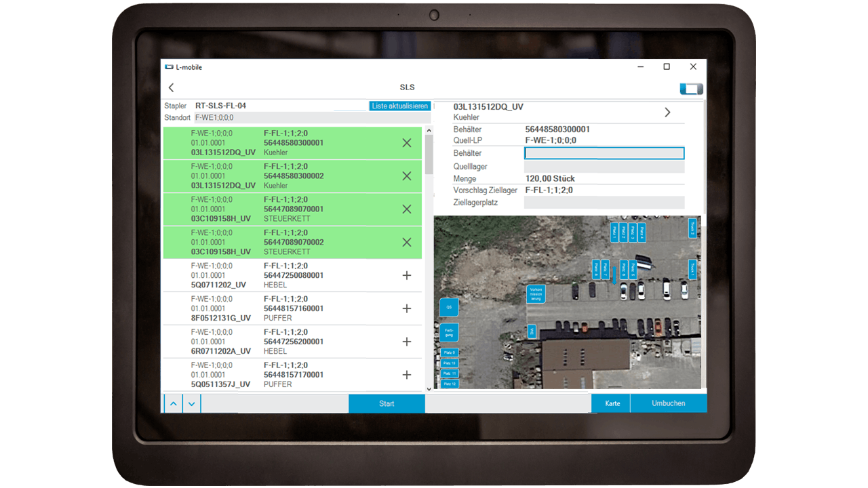Remove order 56447089070002 with the X icon
Image resolution: width=868 pixels, height=488 pixels.
(x=407, y=242)
